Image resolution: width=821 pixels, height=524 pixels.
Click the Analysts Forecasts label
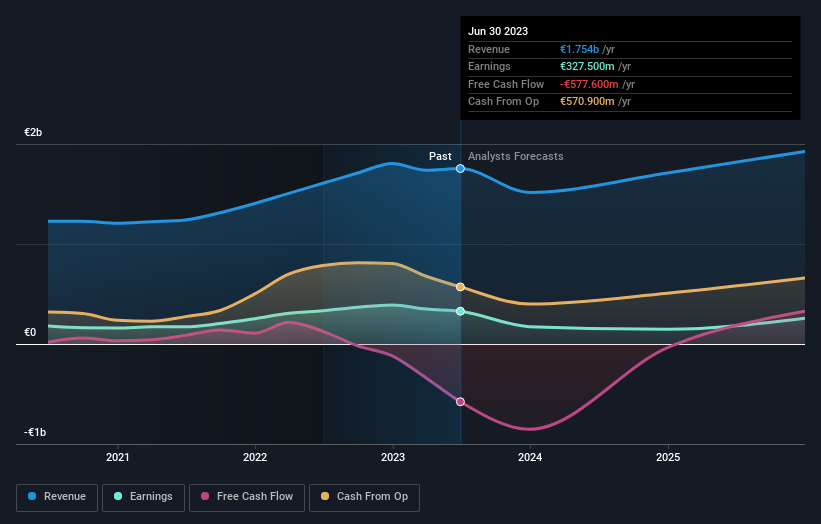[x=516, y=157]
